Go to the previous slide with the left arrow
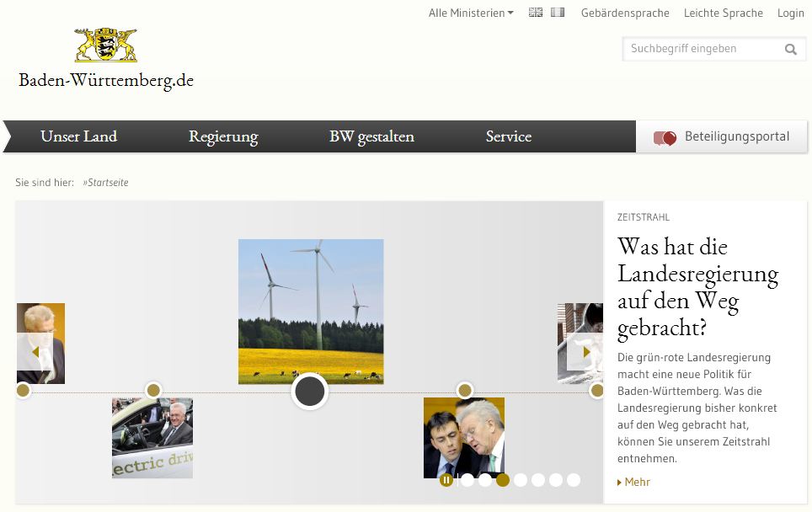 (x=35, y=352)
